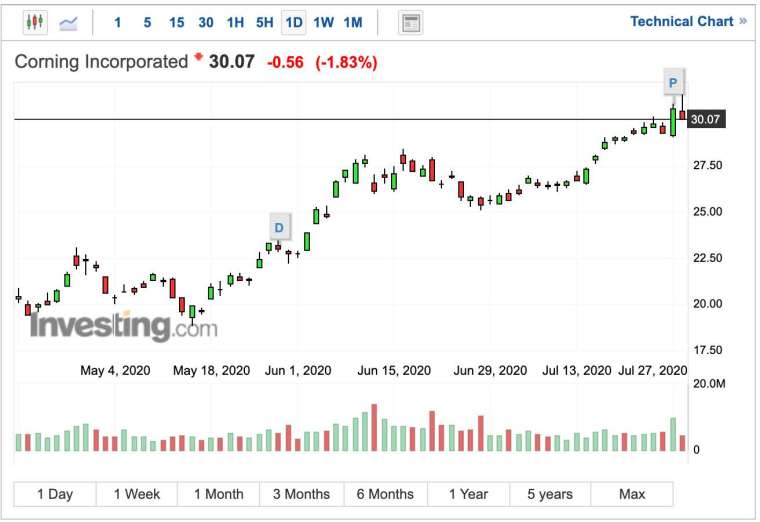Show the 1 Year range

[468, 494]
